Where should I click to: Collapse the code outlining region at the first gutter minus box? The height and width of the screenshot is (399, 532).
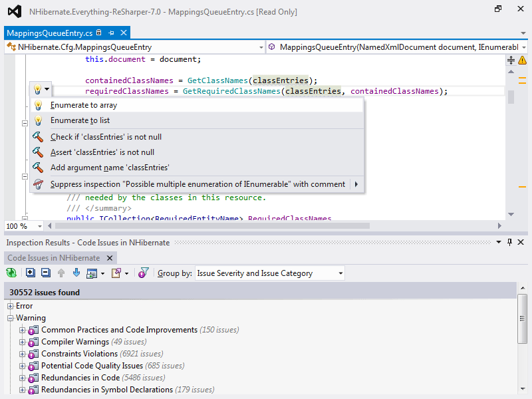click(25, 124)
